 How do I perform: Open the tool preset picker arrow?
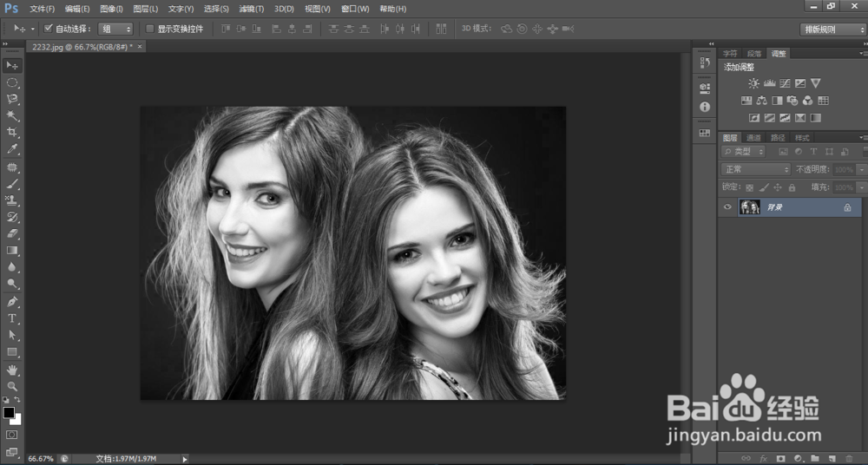click(x=33, y=29)
